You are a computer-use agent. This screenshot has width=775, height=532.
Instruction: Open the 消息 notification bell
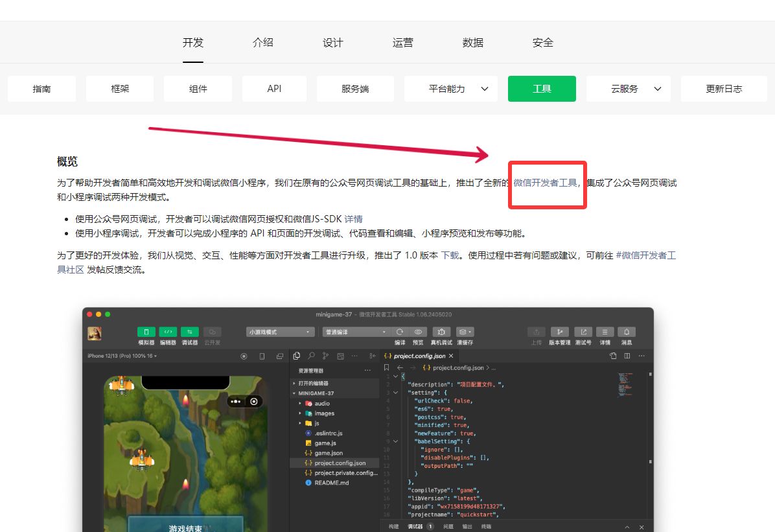coord(628,332)
